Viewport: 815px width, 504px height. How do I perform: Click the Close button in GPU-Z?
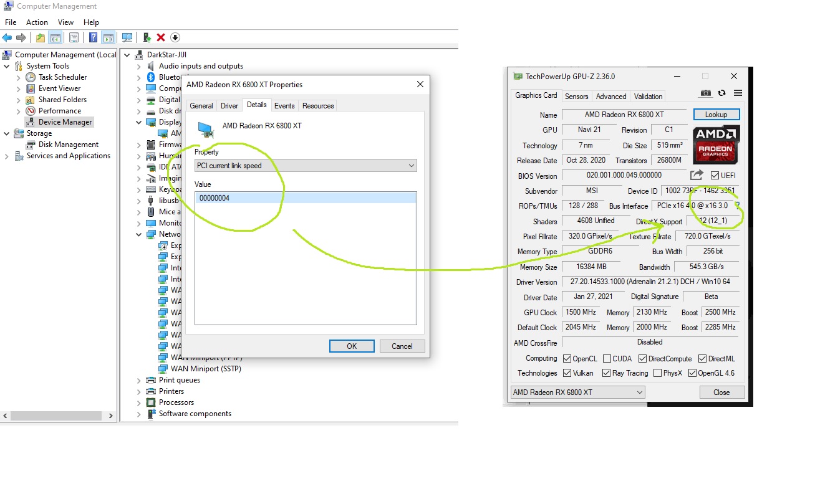722,392
